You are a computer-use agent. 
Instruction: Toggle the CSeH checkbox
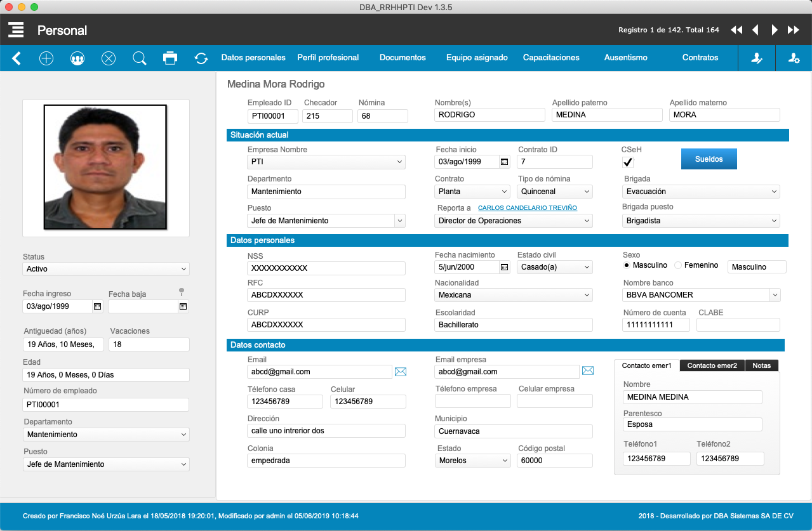(x=628, y=162)
